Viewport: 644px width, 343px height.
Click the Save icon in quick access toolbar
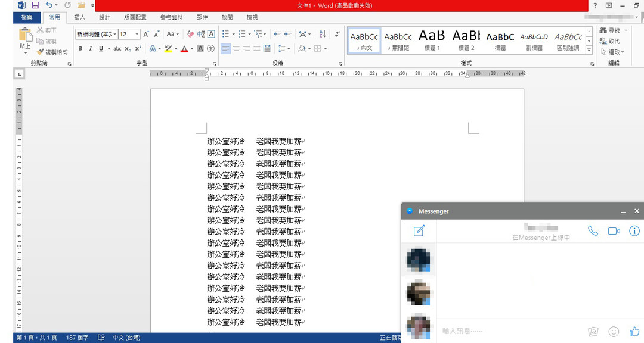tap(35, 5)
